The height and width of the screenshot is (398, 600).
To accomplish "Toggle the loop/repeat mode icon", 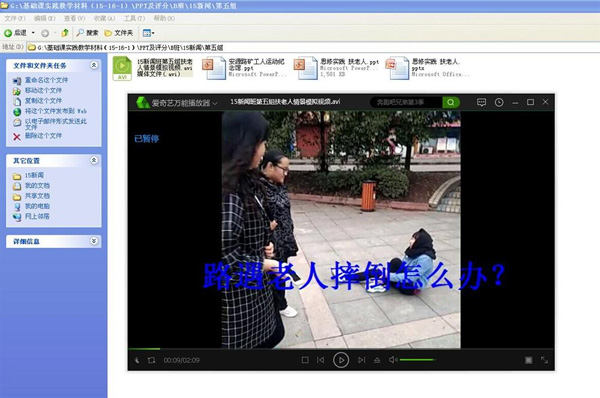I will [x=152, y=360].
